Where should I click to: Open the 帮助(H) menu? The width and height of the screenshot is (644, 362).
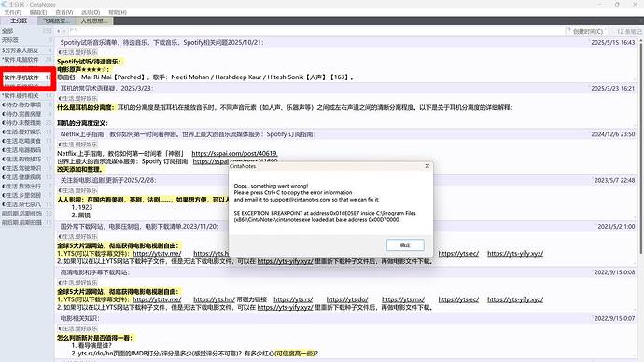(x=118, y=12)
